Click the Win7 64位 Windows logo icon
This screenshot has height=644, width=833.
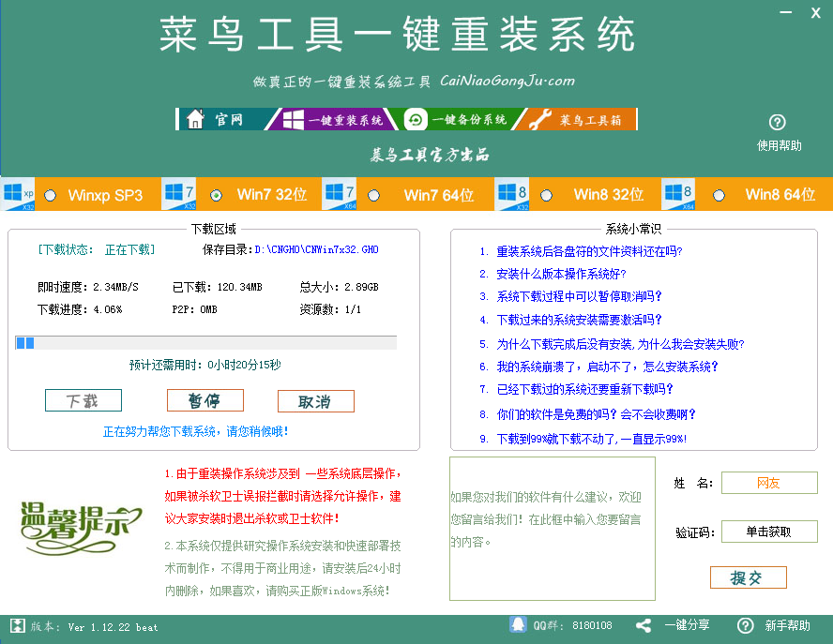[x=339, y=194]
